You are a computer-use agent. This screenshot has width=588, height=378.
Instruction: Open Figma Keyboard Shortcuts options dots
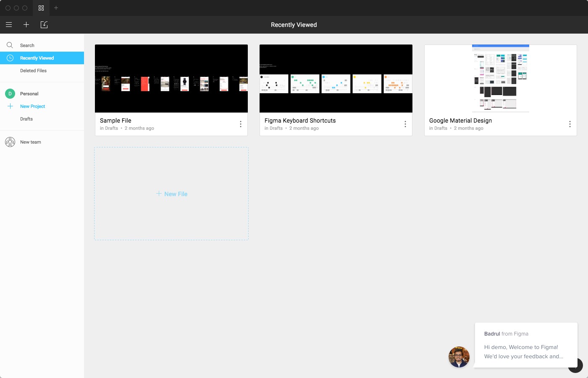(x=405, y=124)
